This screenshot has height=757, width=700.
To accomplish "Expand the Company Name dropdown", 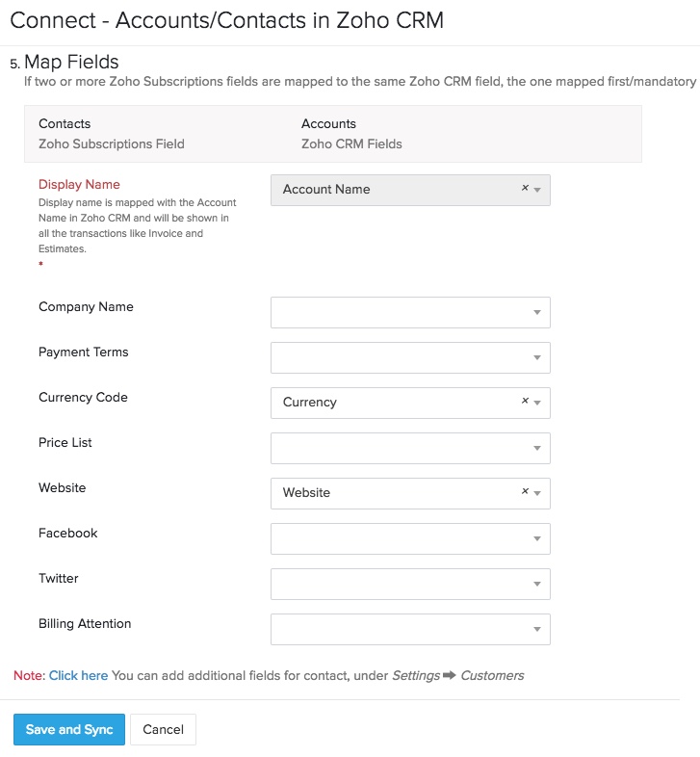I will tap(410, 312).
